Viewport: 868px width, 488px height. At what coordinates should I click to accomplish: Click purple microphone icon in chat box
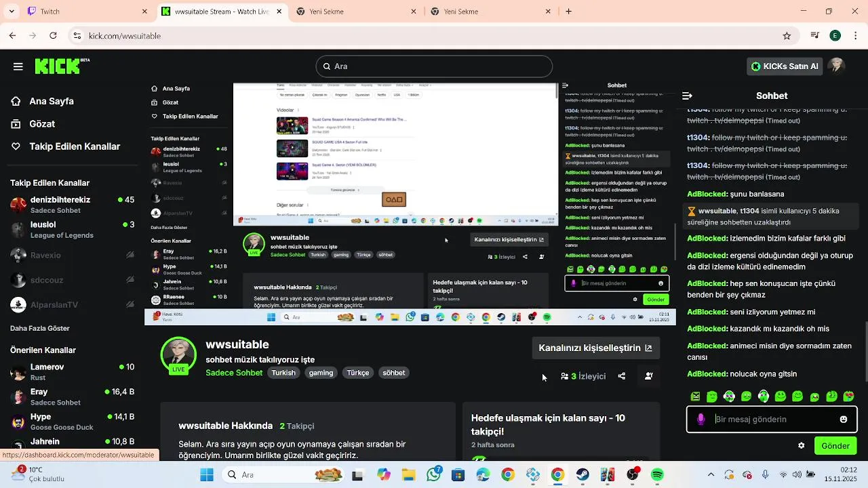(701, 420)
